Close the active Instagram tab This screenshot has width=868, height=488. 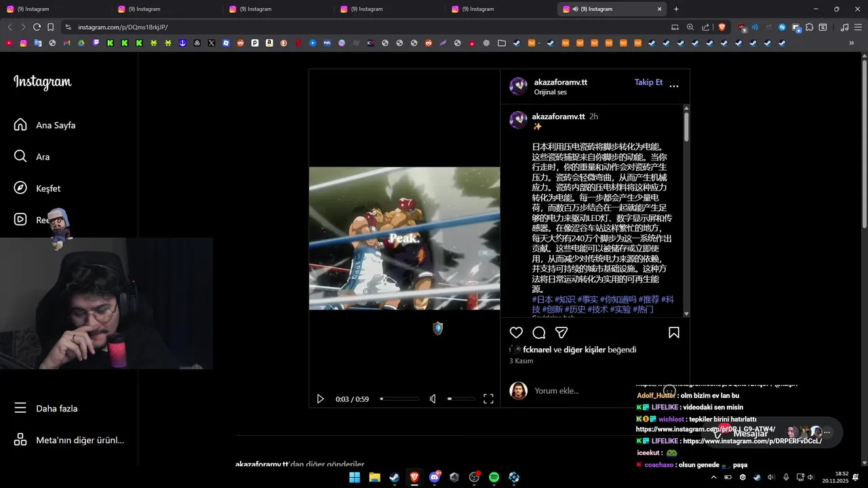(659, 9)
